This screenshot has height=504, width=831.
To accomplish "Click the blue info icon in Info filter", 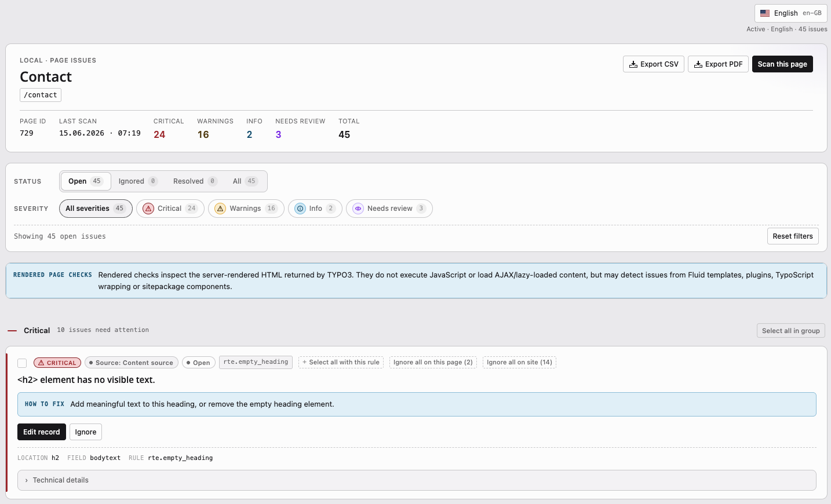I will tap(300, 209).
